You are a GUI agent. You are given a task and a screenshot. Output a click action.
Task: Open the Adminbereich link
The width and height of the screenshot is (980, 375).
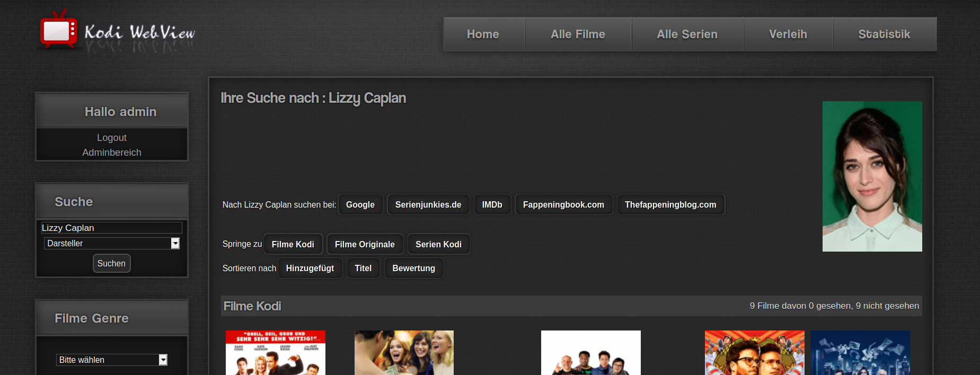112,153
